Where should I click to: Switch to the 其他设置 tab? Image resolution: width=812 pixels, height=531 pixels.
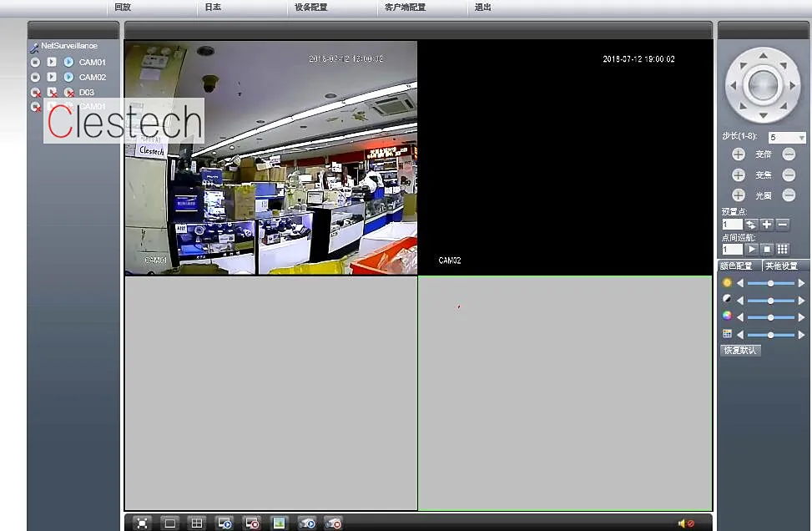click(x=783, y=265)
